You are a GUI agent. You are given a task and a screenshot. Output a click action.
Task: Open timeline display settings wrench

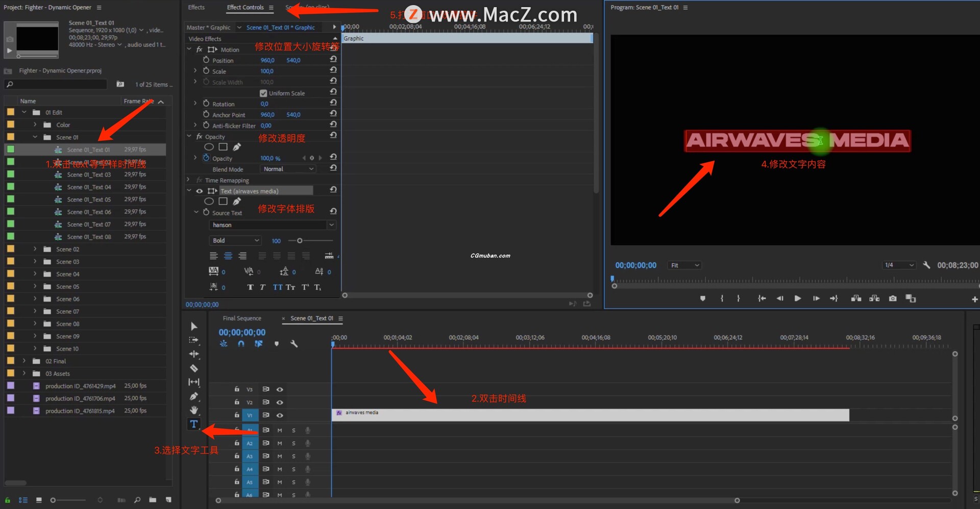[x=294, y=344]
